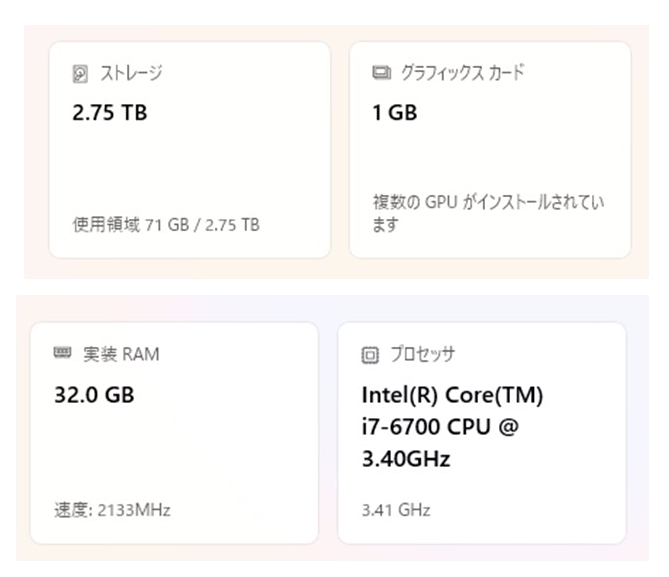Click the storage drive icon
This screenshot has height=577, width=669.
tap(80, 74)
